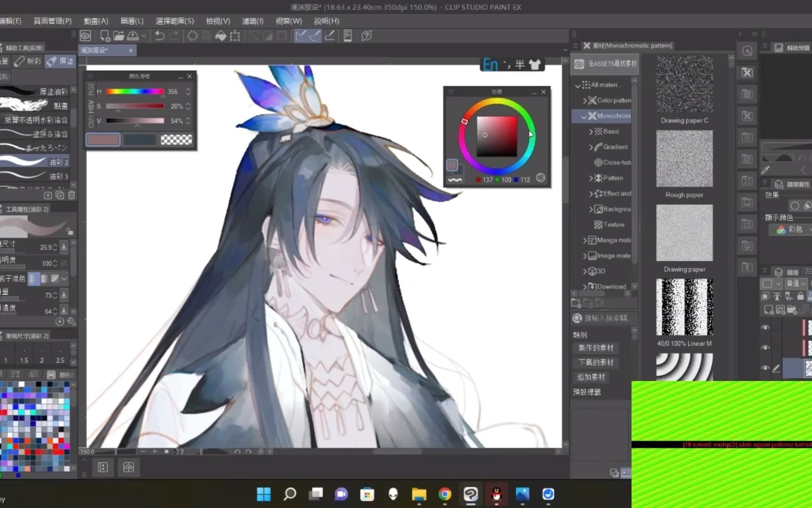Image resolution: width=812 pixels, height=508 pixels.
Task: Click the material search keyword field
Action: coord(605,318)
